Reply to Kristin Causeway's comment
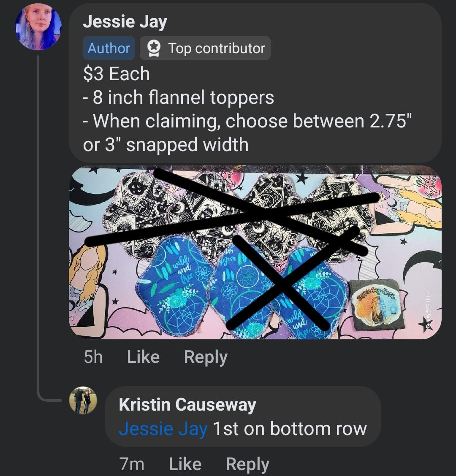The image size is (456, 476). tap(247, 464)
